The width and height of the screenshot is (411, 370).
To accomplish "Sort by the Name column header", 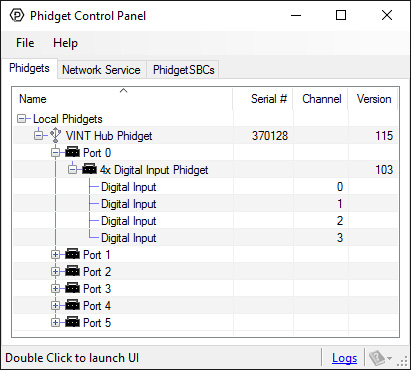I will (123, 99).
